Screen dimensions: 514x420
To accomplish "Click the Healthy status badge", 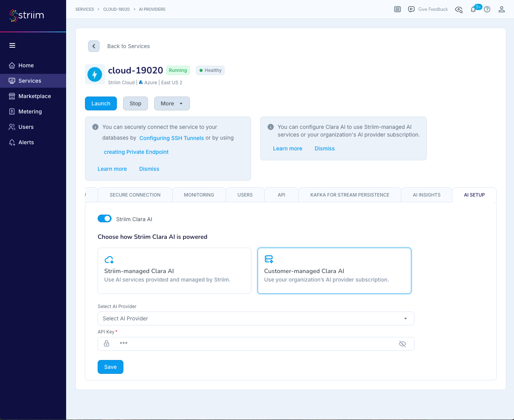I will tap(210, 70).
